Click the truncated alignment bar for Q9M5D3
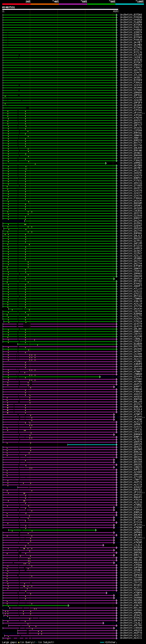 click(x=55, y=163)
